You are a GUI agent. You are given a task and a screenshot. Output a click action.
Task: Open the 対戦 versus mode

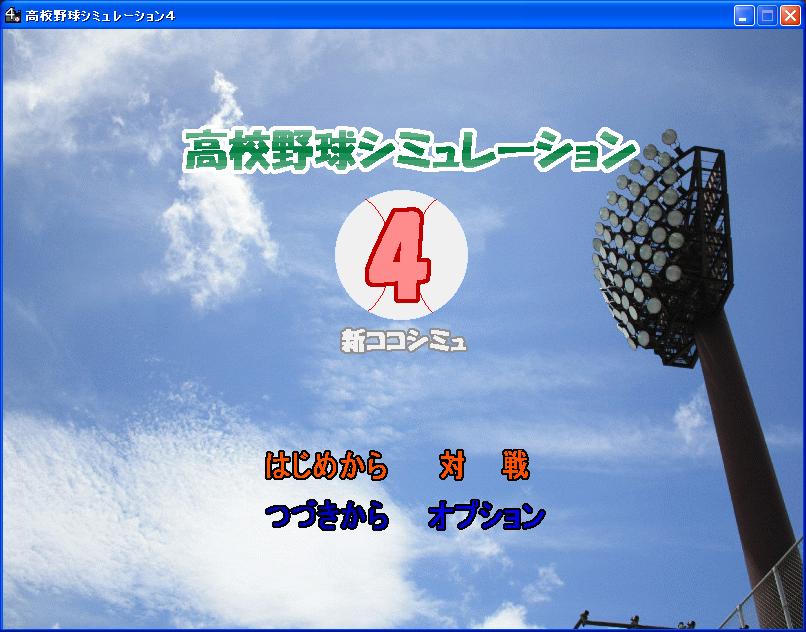tap(484, 466)
